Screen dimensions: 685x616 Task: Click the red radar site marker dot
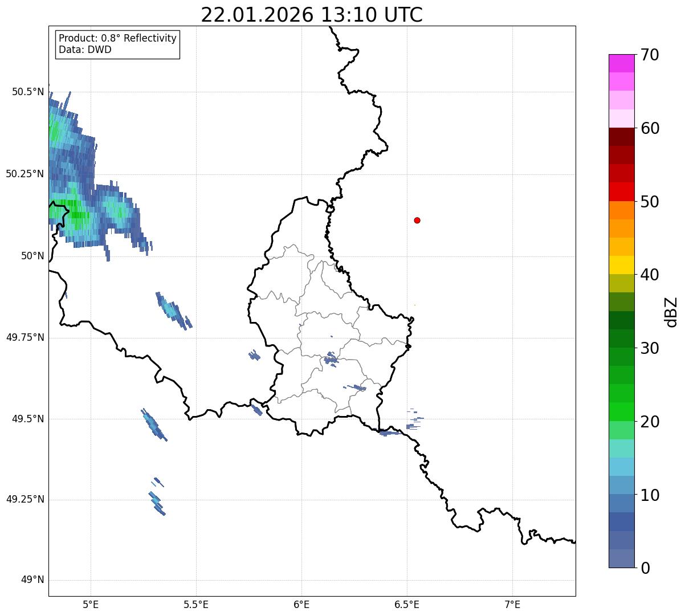pos(417,220)
